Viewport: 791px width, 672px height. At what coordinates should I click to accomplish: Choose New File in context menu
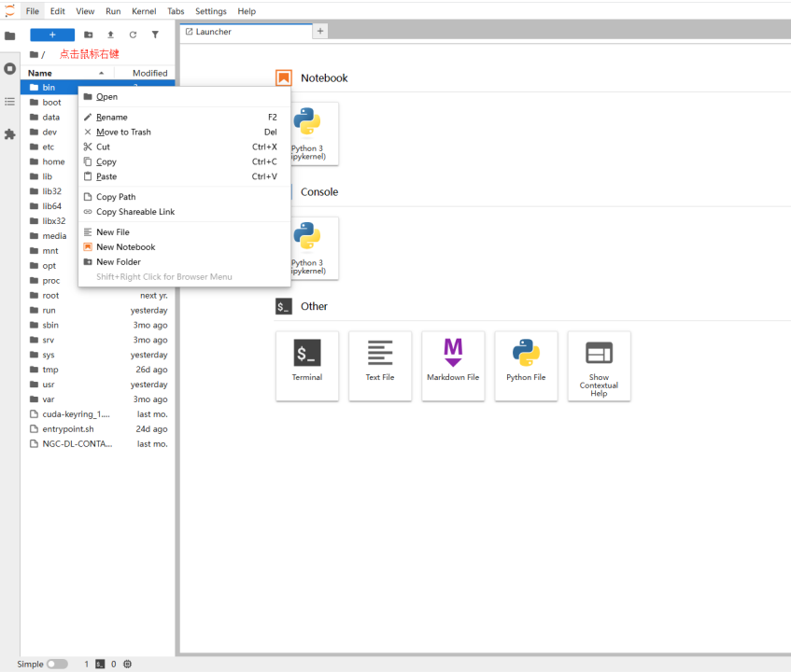coord(184,231)
